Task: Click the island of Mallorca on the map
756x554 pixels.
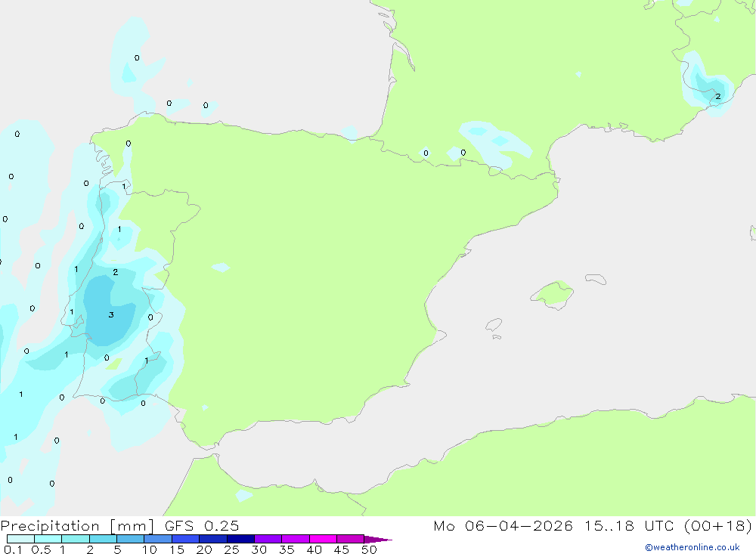Action: click(x=553, y=294)
